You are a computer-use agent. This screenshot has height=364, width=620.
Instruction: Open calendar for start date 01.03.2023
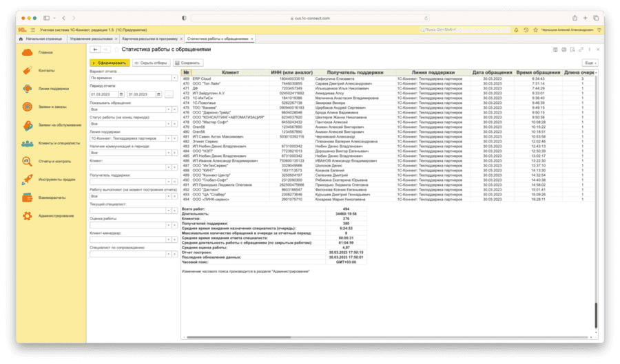click(121, 94)
